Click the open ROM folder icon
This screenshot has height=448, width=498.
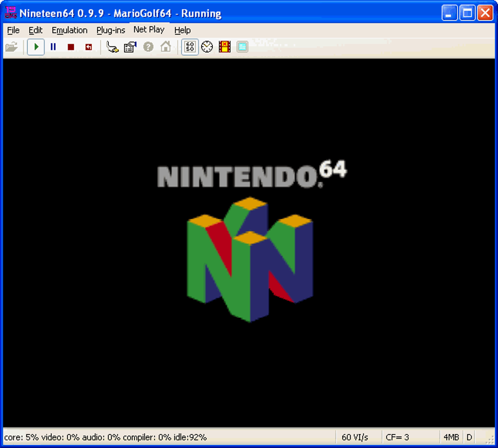point(12,47)
